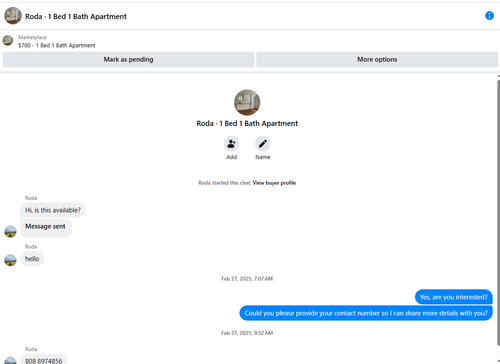
Task: Select the "Could you please provide your contact number" message
Action: (x=366, y=313)
